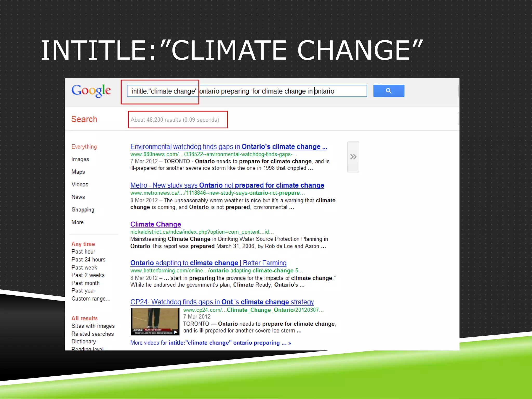Open the Climate Change nickeldistrict result
Viewport: 532px width, 399px height.
tap(156, 224)
